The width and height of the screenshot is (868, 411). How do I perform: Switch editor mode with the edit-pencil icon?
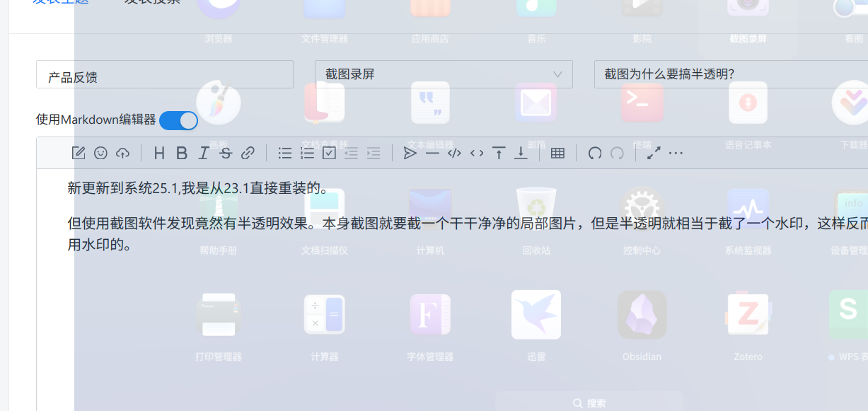[79, 153]
